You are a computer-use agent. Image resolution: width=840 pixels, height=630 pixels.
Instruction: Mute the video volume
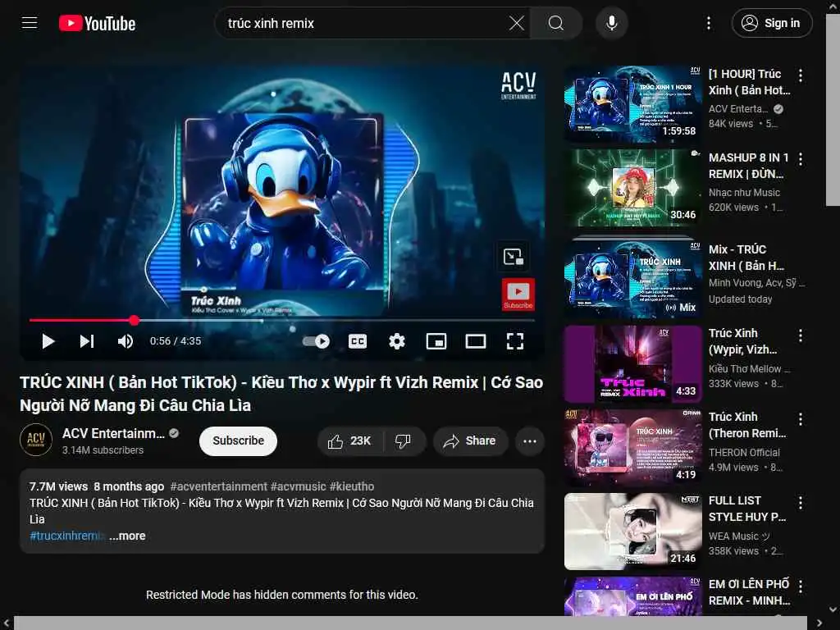tap(126, 341)
